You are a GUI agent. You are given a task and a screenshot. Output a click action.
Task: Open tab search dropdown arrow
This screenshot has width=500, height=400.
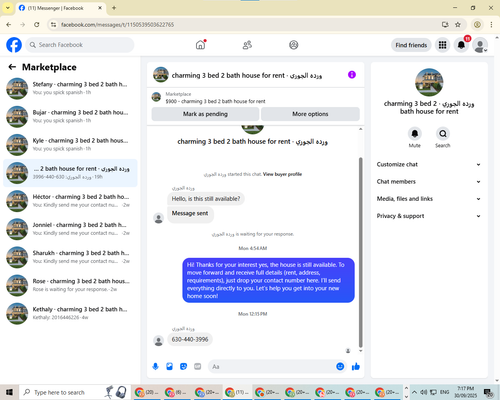7,8
